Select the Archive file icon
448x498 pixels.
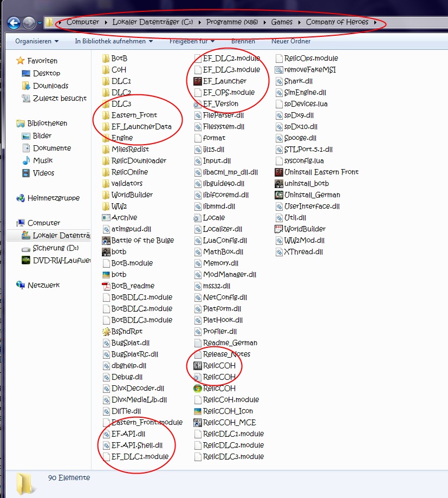(106, 217)
